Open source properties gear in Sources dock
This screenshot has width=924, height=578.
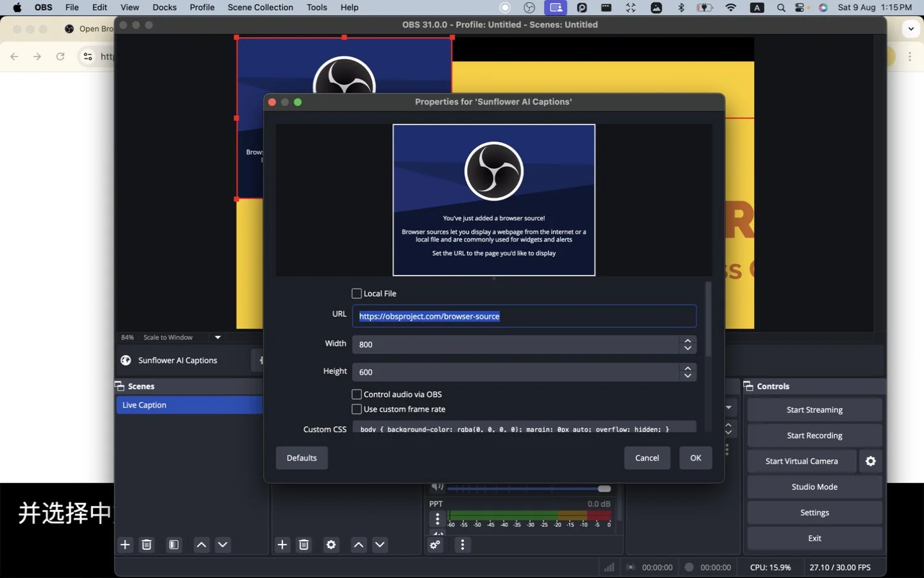pos(331,545)
